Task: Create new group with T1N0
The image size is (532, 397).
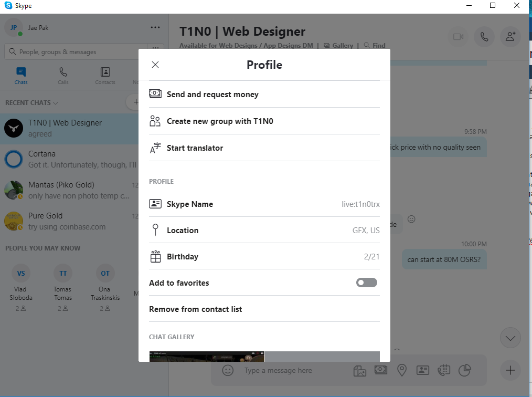Action: [264, 121]
